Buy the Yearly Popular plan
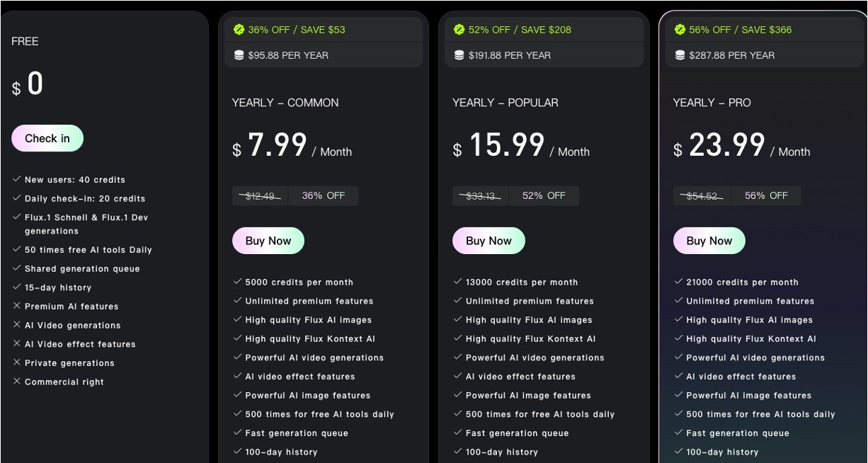The width and height of the screenshot is (868, 463). (x=489, y=241)
